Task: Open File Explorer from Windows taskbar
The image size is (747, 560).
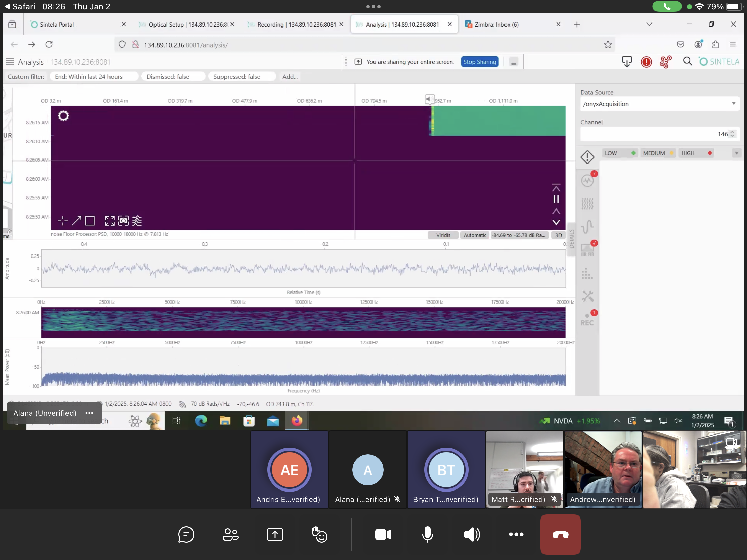Action: pyautogui.click(x=225, y=421)
